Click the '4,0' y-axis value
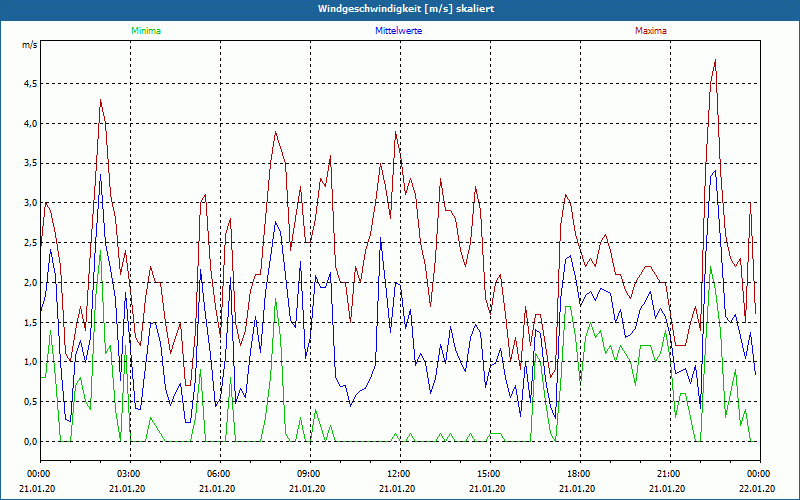This screenshot has width=800, height=500. pyautogui.click(x=31, y=123)
